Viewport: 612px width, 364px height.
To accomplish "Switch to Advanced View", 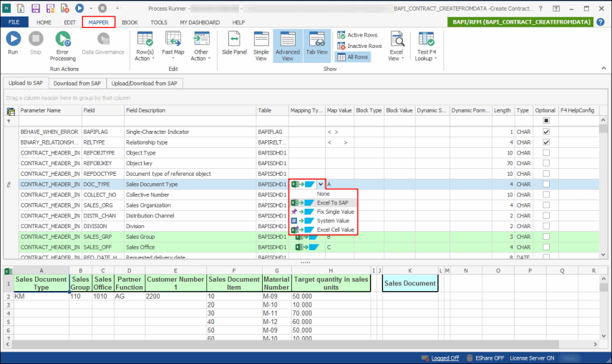I will tap(288, 46).
